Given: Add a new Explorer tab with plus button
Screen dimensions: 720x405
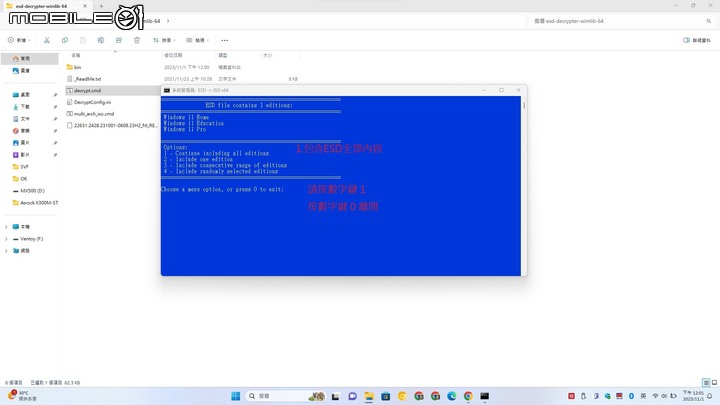Looking at the screenshot, I should 101,6.
